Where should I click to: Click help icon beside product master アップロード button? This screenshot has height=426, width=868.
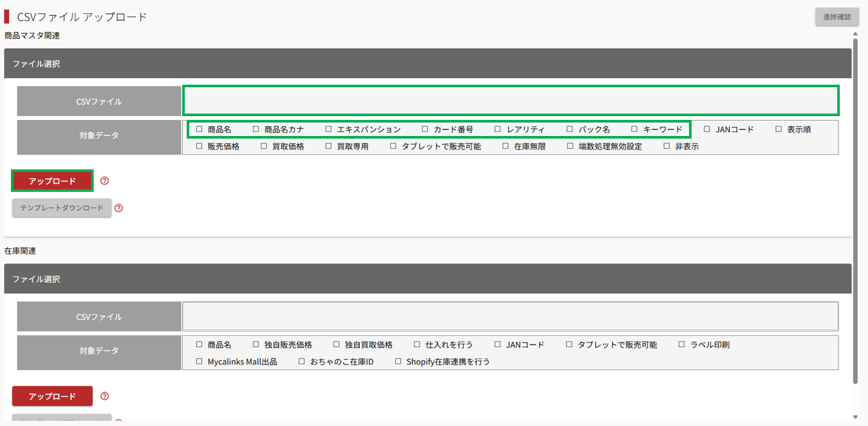[x=105, y=181]
